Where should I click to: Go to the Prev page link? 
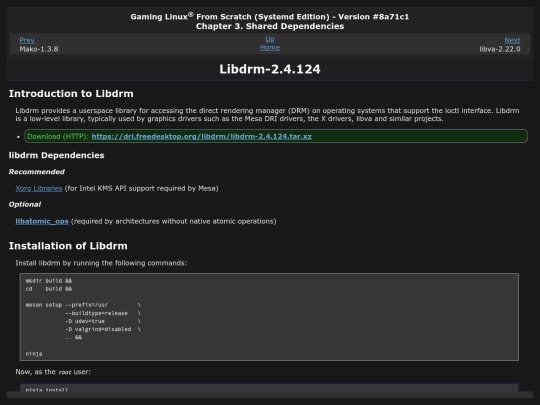coord(27,40)
